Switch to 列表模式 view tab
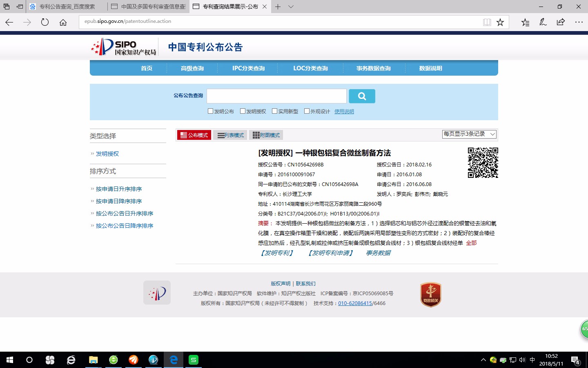 click(230, 135)
